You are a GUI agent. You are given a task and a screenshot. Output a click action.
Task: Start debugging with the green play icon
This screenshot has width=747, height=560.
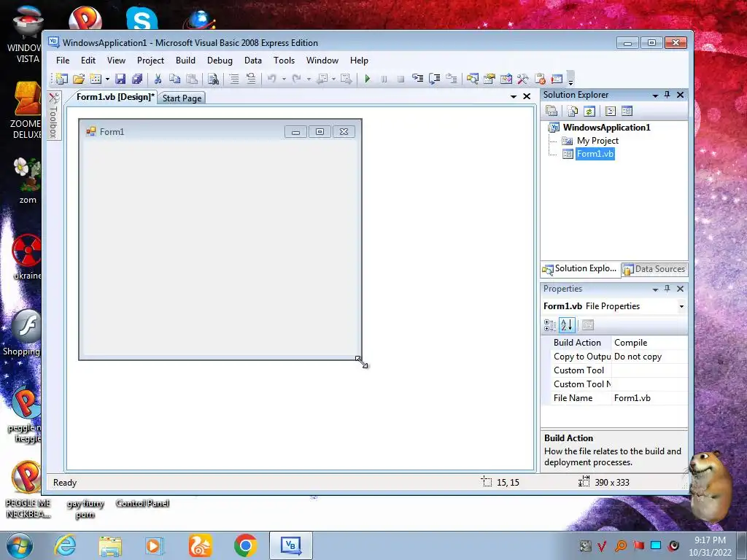click(368, 79)
